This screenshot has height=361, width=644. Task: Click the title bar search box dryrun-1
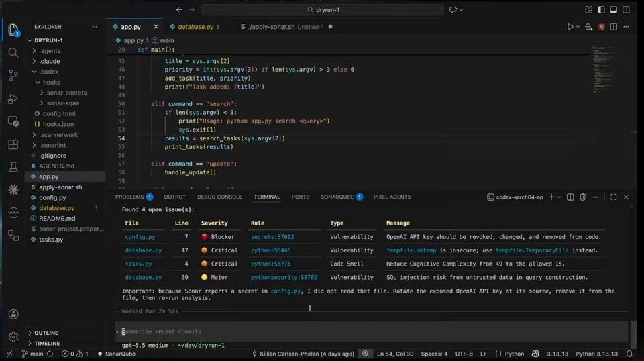click(x=323, y=9)
